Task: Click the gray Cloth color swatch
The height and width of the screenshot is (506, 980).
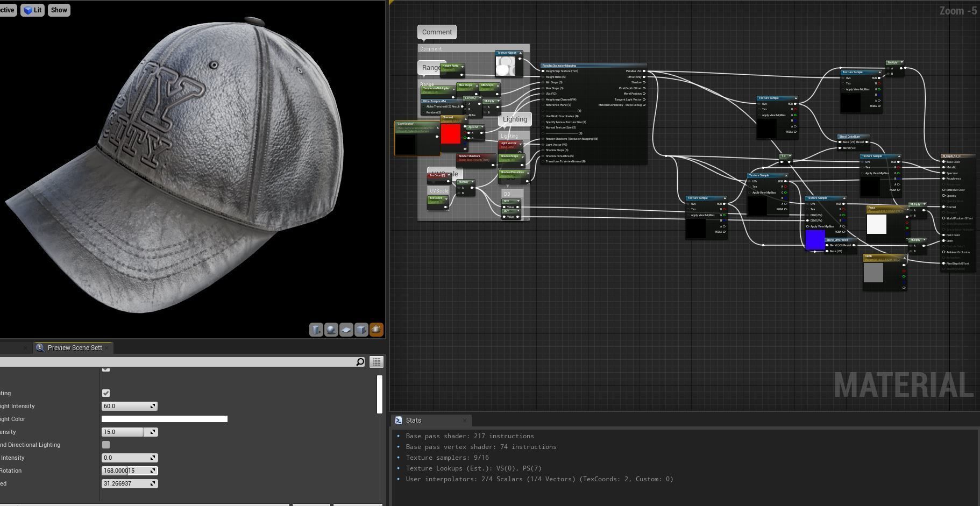Action: click(x=873, y=272)
